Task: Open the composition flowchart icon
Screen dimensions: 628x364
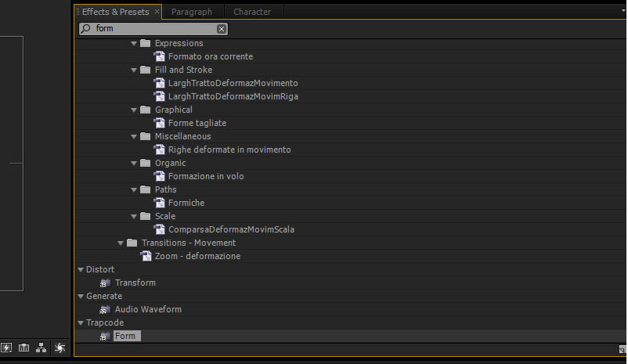Action: [42, 348]
